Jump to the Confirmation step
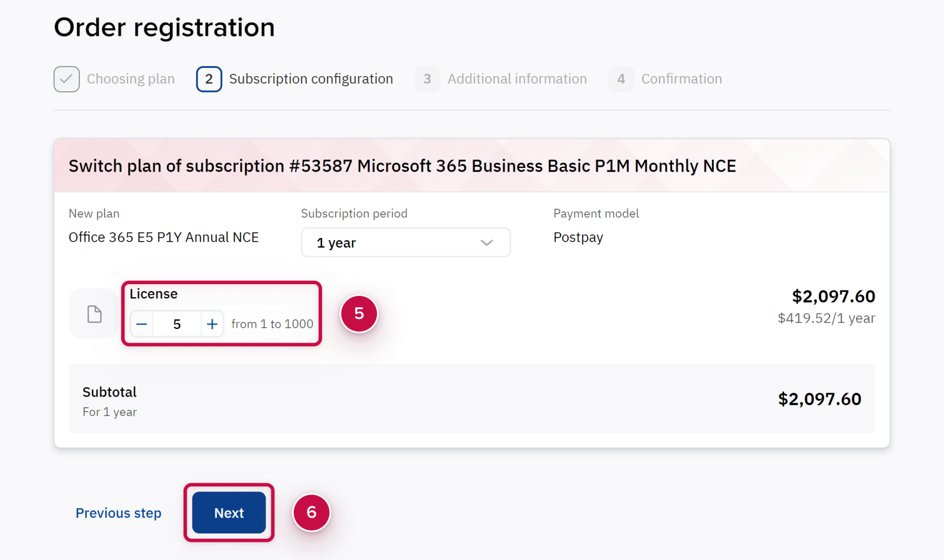Viewport: 944px width, 560px height. click(681, 79)
